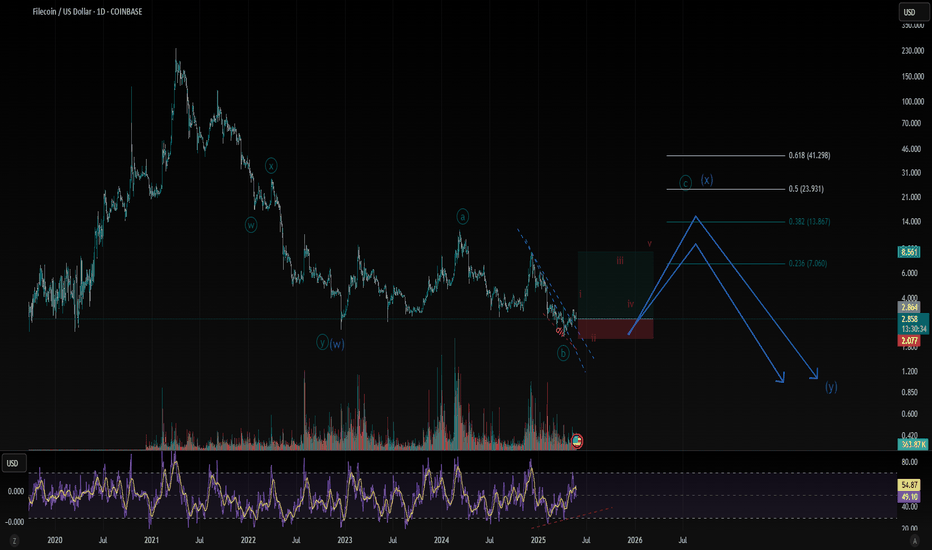
Task: Click the 49.10 purple oscillator value tag
Action: pos(909,496)
